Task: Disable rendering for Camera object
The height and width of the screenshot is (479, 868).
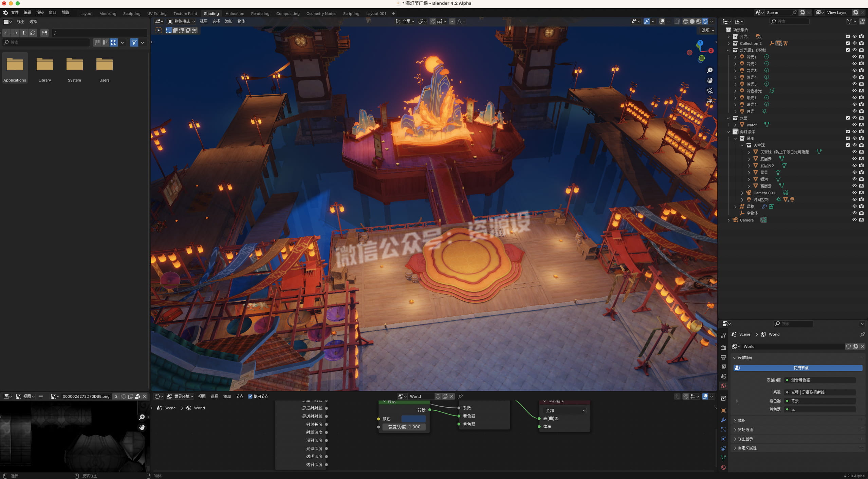Action: (862, 220)
